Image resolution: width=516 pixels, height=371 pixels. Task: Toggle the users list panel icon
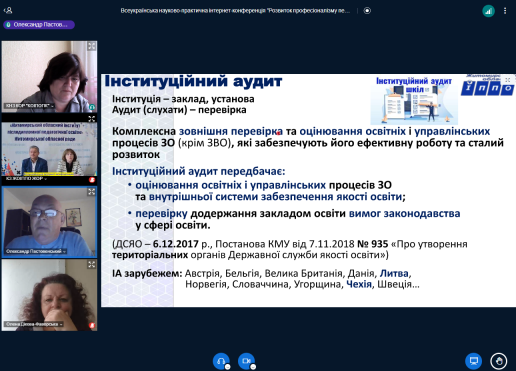(8, 11)
